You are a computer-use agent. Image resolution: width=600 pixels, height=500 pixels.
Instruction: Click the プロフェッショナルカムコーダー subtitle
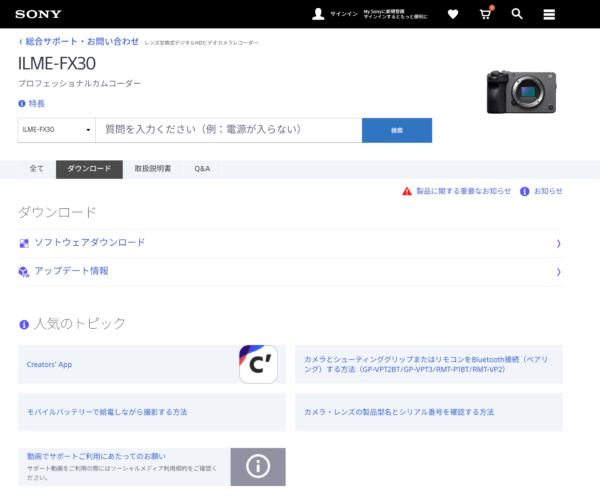click(80, 83)
